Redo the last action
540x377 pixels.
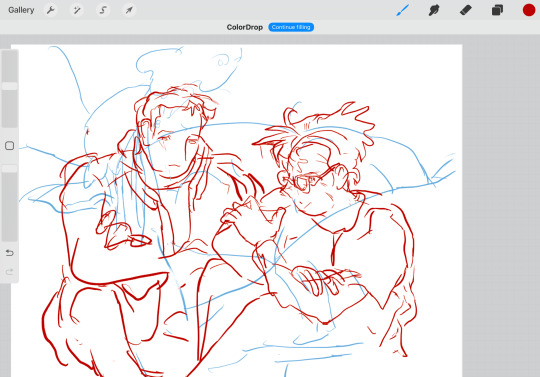(10, 272)
